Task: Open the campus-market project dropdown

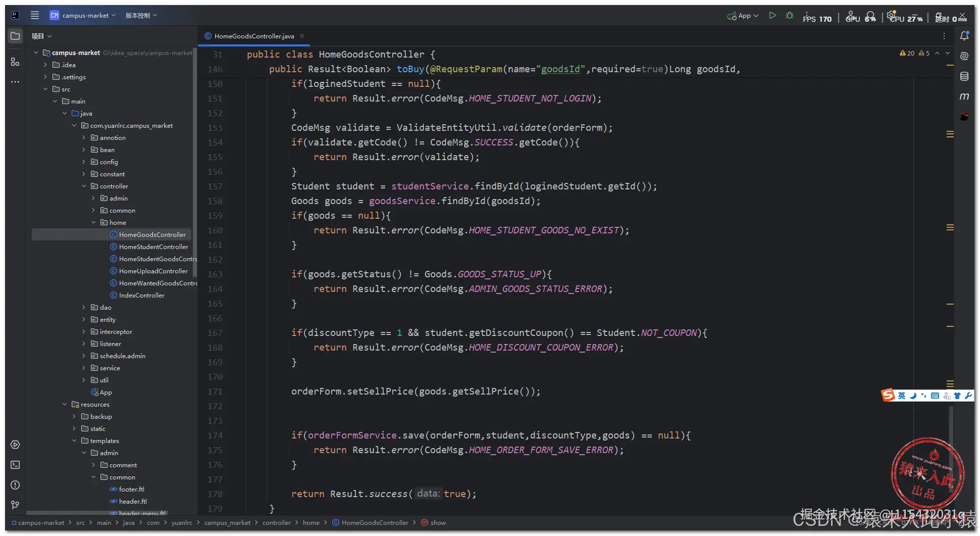Action: pos(83,15)
